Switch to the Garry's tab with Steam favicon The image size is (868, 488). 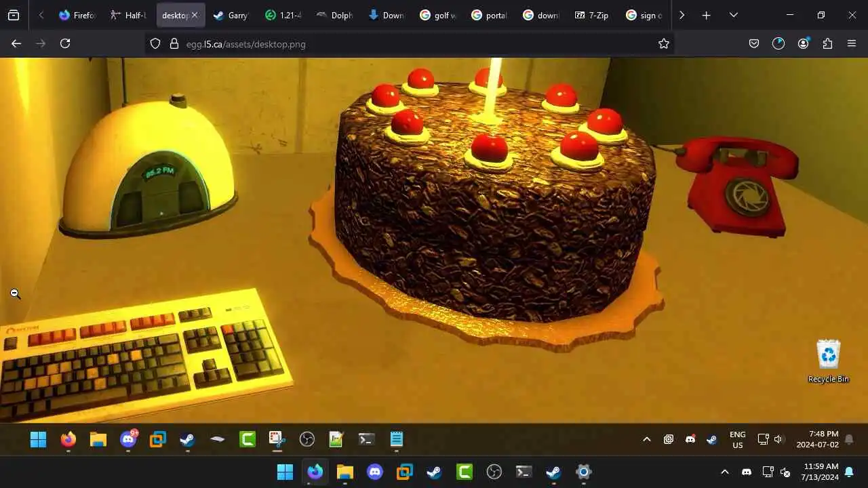(x=231, y=15)
